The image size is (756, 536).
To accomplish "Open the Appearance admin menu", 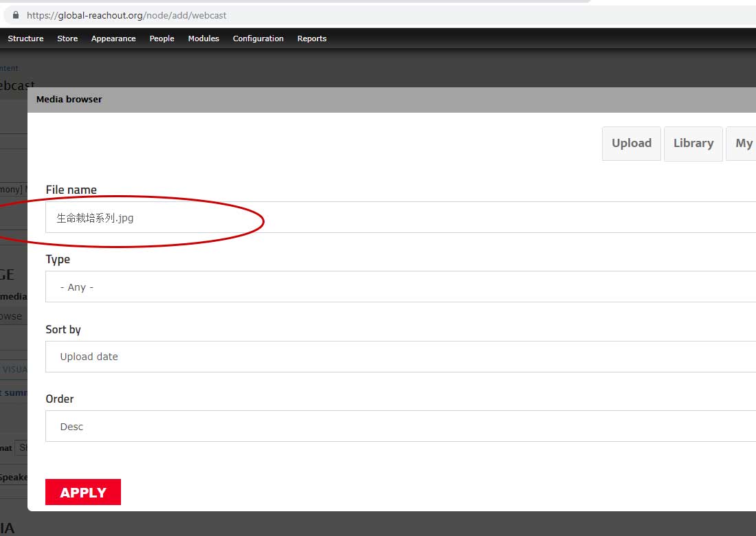I will point(113,38).
